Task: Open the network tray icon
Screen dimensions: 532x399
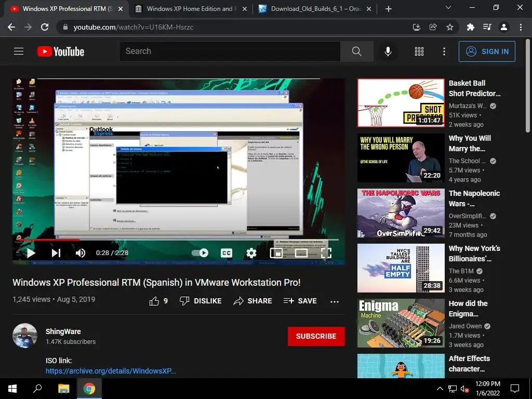Action: click(453, 389)
